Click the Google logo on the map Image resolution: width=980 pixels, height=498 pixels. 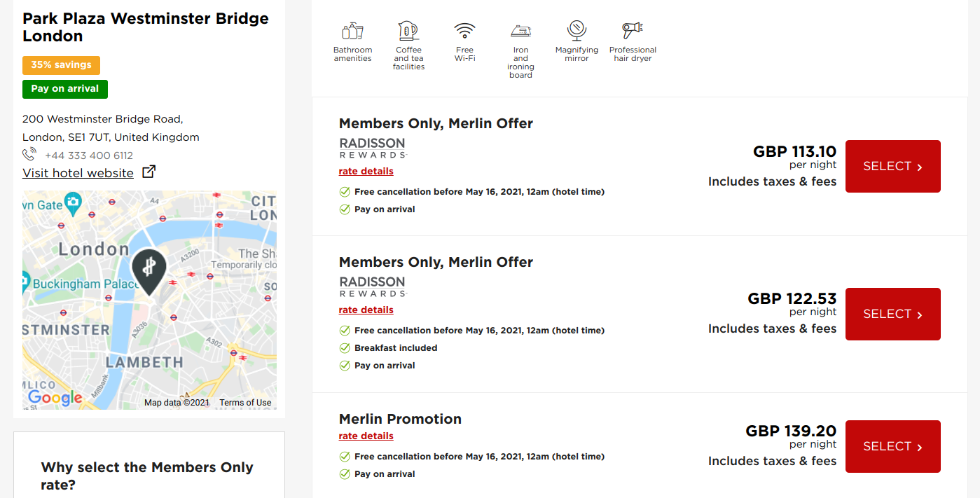coord(55,398)
